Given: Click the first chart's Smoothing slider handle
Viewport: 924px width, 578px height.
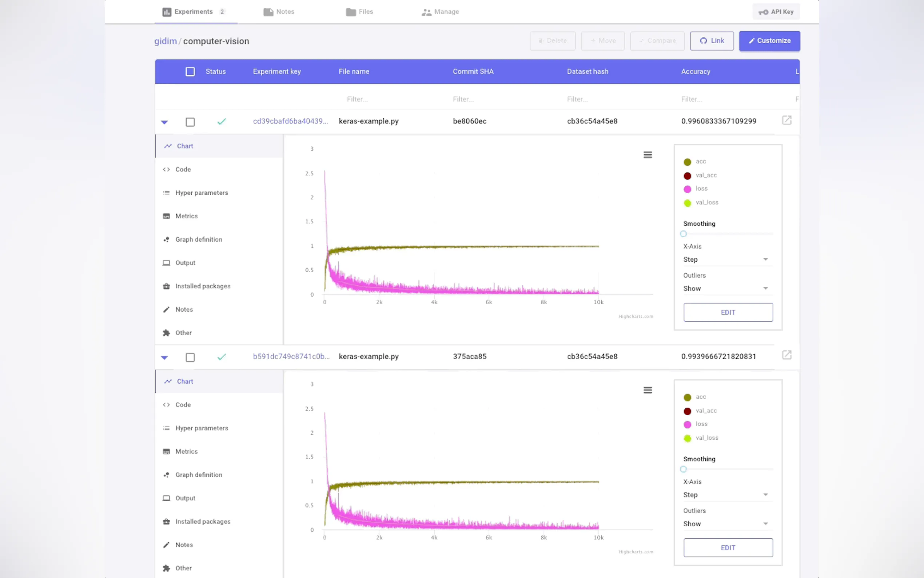Looking at the screenshot, I should coord(683,234).
